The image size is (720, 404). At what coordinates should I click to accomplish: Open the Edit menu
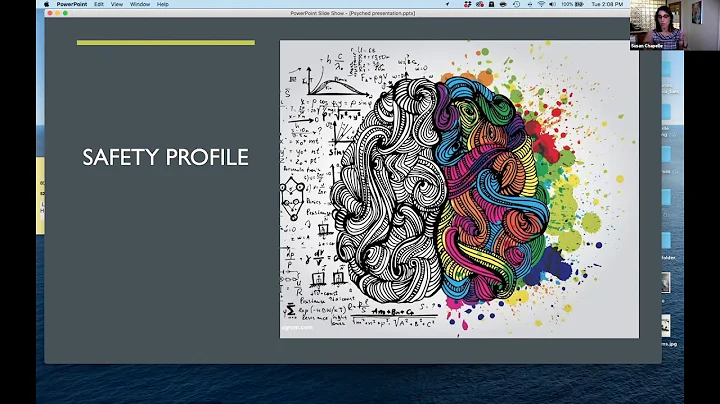tap(99, 4)
